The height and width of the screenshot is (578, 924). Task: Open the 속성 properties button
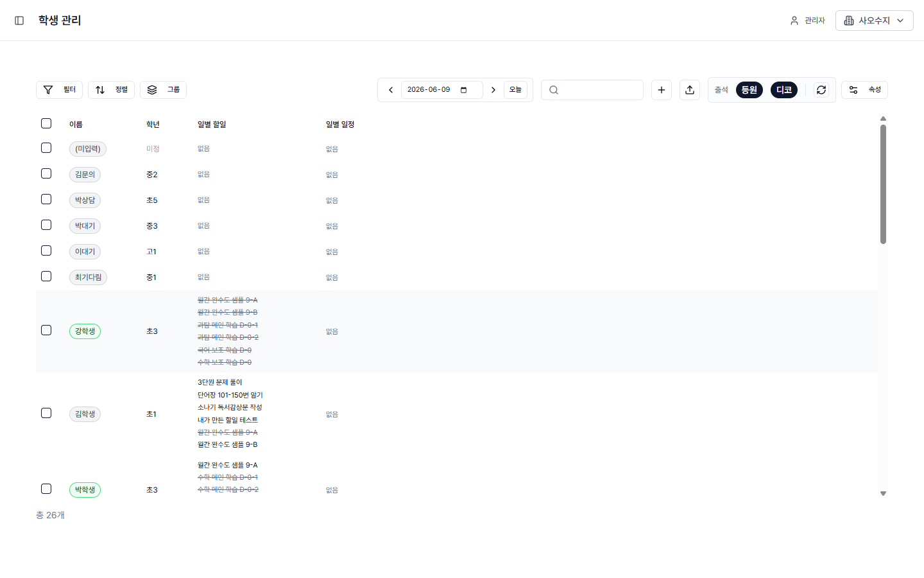point(864,90)
